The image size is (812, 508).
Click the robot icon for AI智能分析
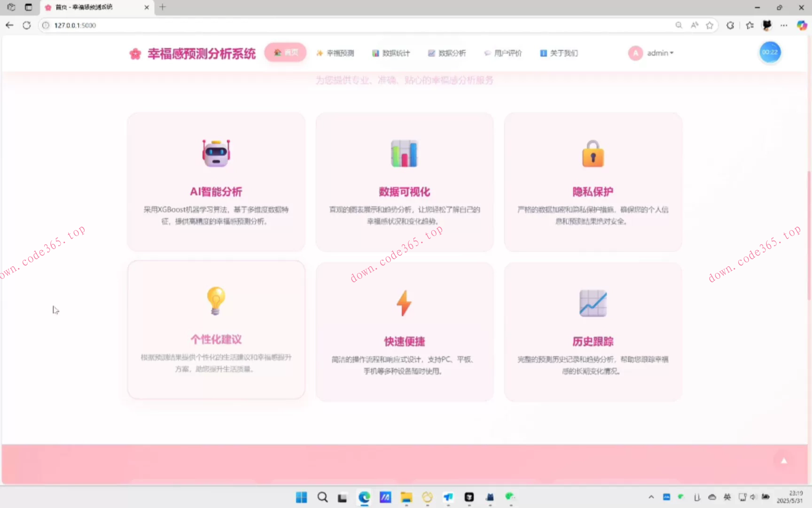pyautogui.click(x=216, y=153)
